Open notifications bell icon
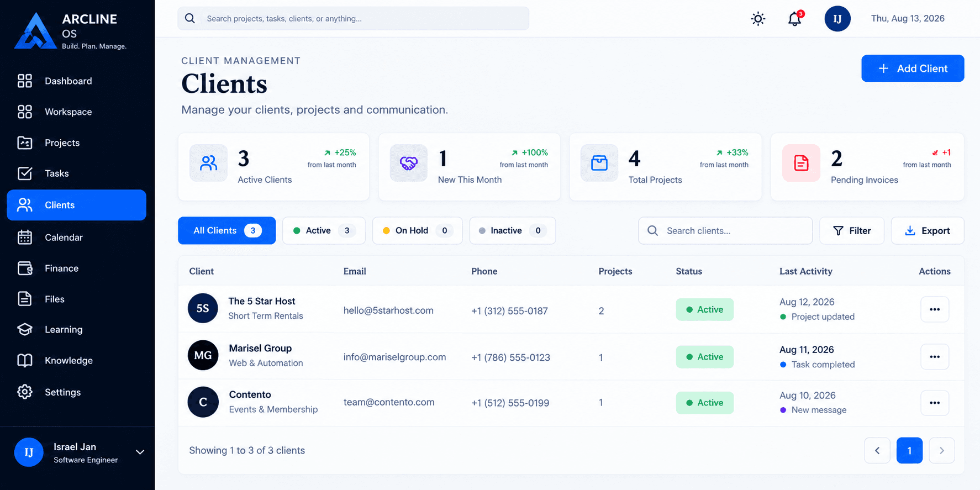980x490 pixels. [x=795, y=19]
